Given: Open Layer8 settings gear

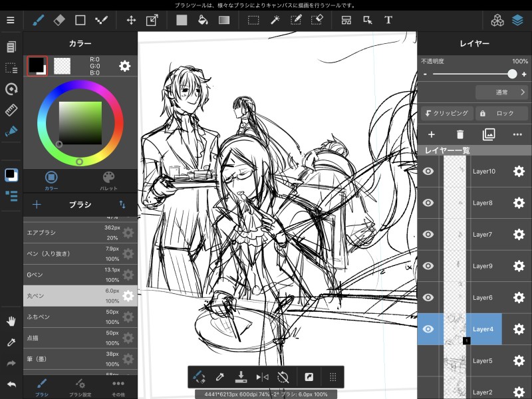Looking at the screenshot, I should click(519, 203).
